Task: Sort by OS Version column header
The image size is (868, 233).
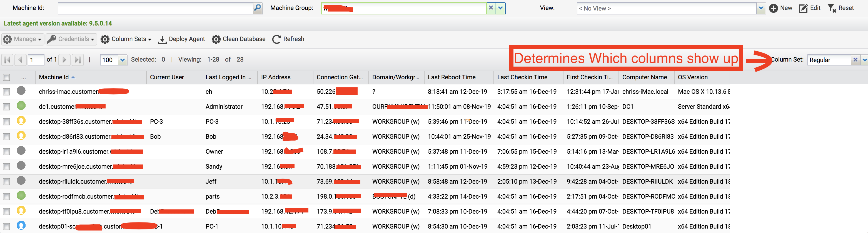Action: (x=702, y=77)
